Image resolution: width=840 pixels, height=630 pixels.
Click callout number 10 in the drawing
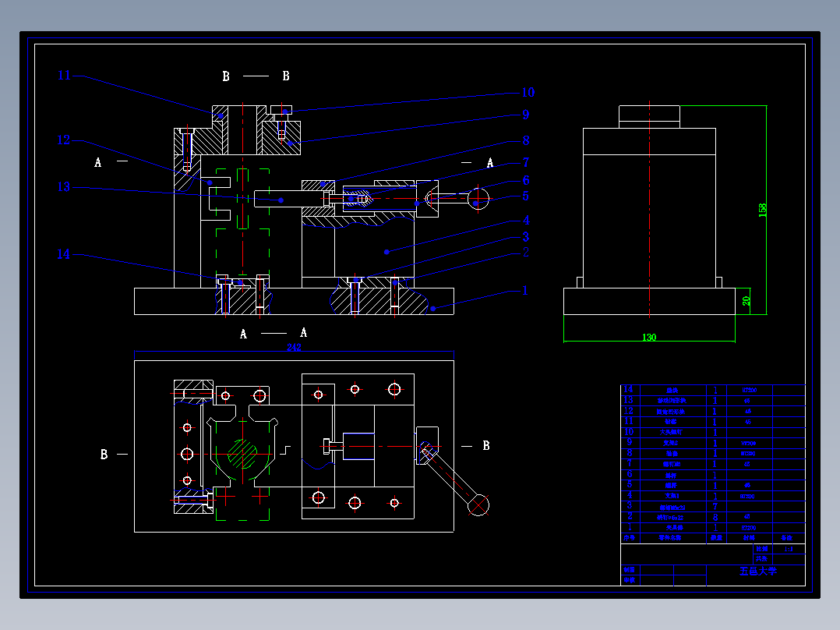tap(528, 93)
